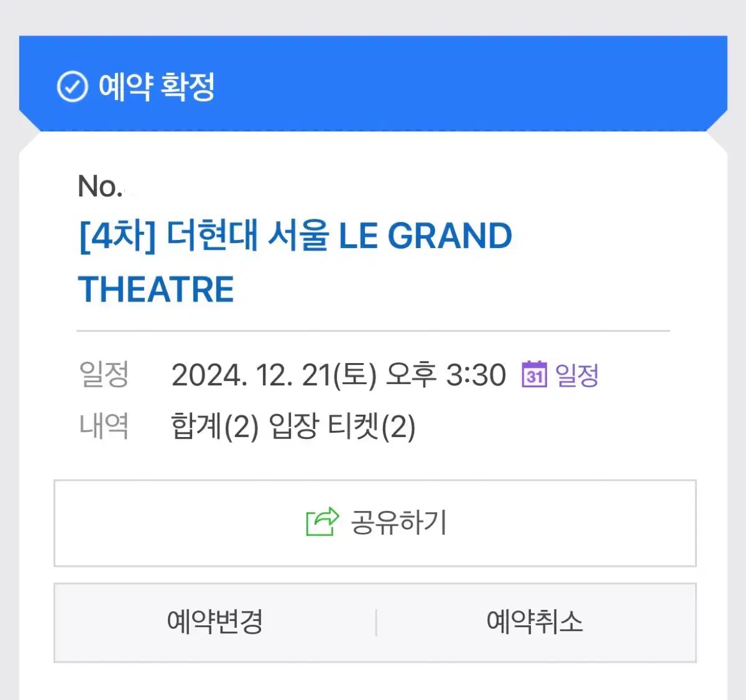Click the checkmark circle icon in header
Screen dimensions: 746x700
(x=72, y=86)
